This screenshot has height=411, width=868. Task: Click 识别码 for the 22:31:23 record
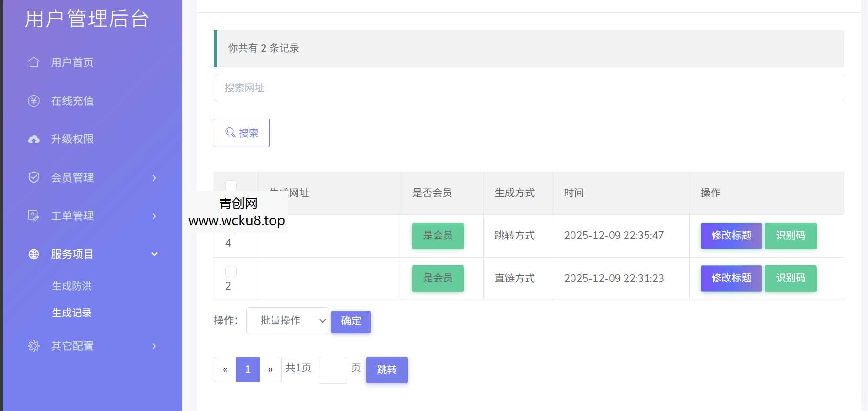(791, 278)
